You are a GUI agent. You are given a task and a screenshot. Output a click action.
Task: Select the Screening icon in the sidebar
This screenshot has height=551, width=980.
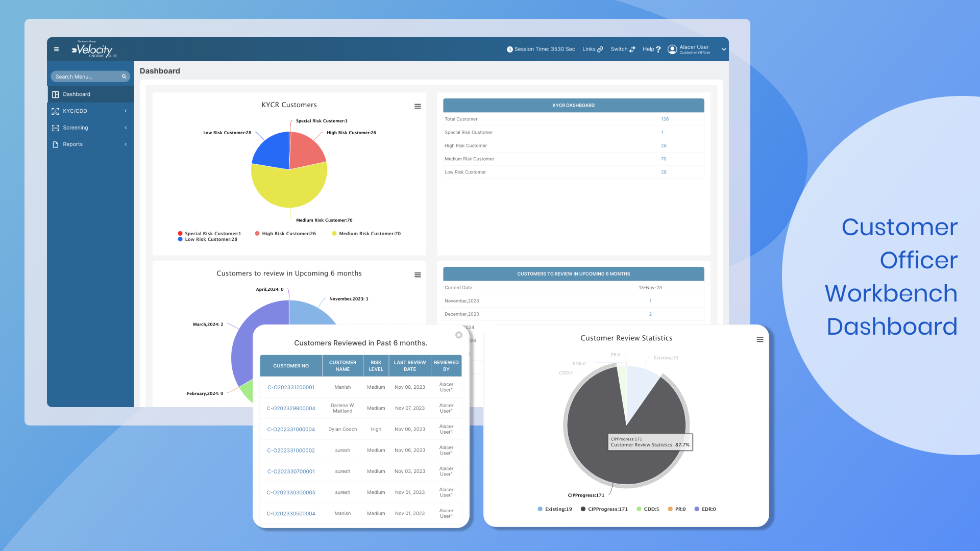(x=56, y=128)
